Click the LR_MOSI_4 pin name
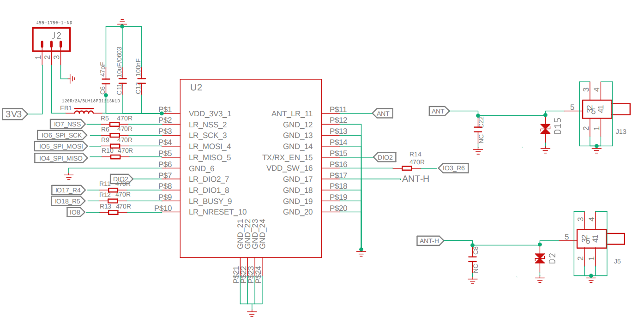The image size is (644, 322). 210,147
